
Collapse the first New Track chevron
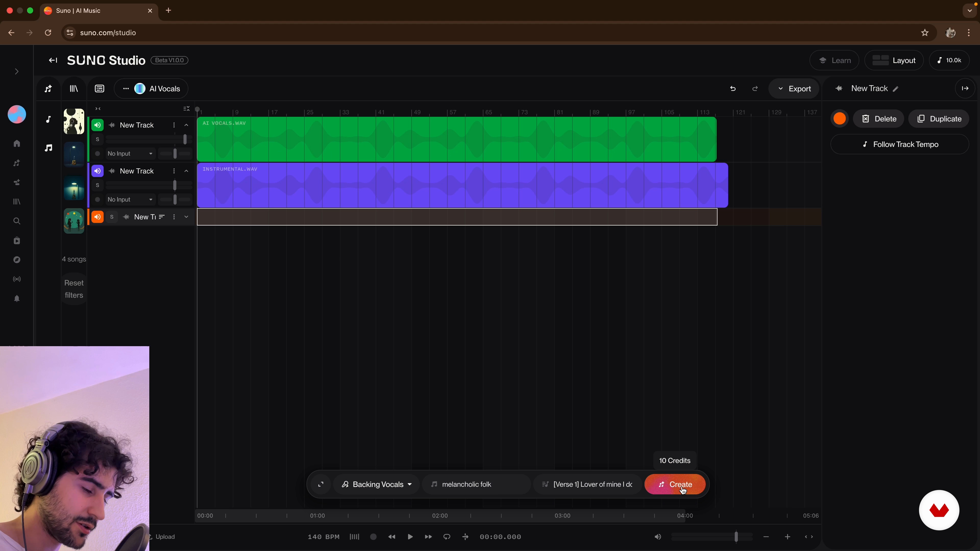[x=186, y=125]
